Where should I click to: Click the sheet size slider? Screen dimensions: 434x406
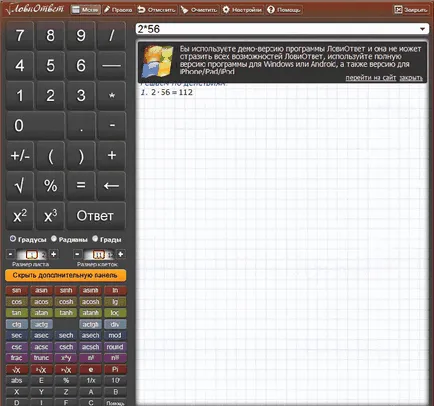(32, 255)
